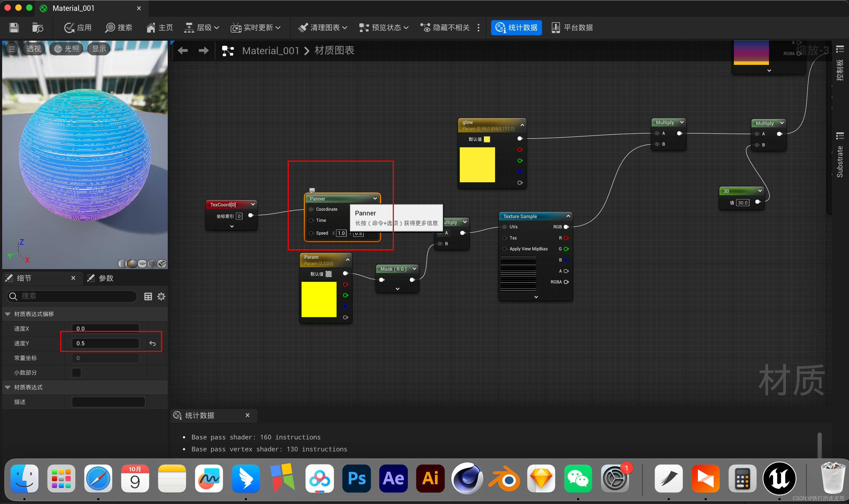Click Material_001 in the breadcrumb

point(270,51)
